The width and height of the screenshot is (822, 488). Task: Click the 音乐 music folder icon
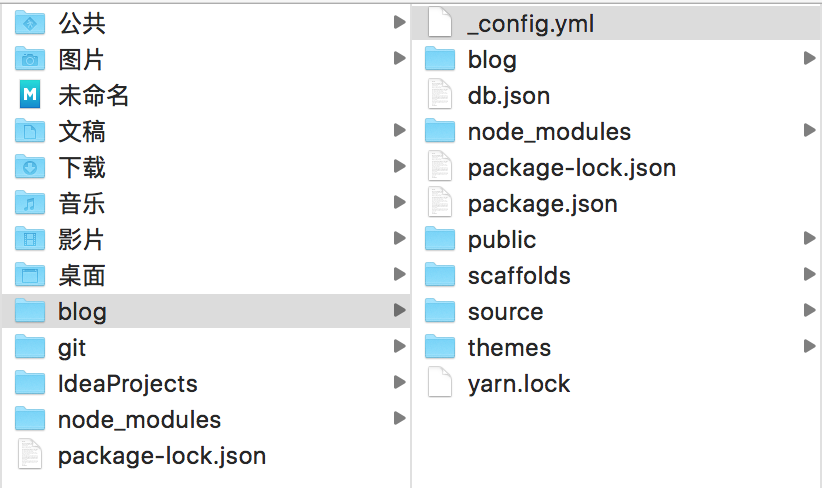(x=31, y=203)
